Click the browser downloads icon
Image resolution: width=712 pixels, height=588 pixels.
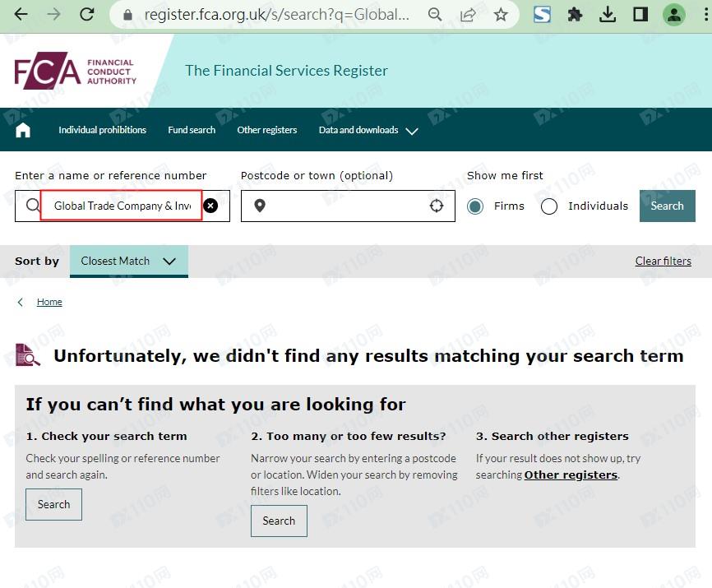click(608, 15)
